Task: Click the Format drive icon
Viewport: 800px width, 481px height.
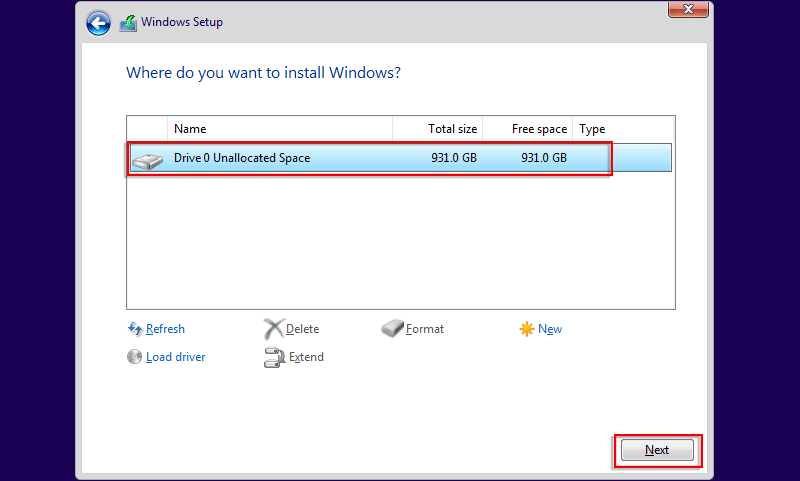Action: tap(393, 329)
